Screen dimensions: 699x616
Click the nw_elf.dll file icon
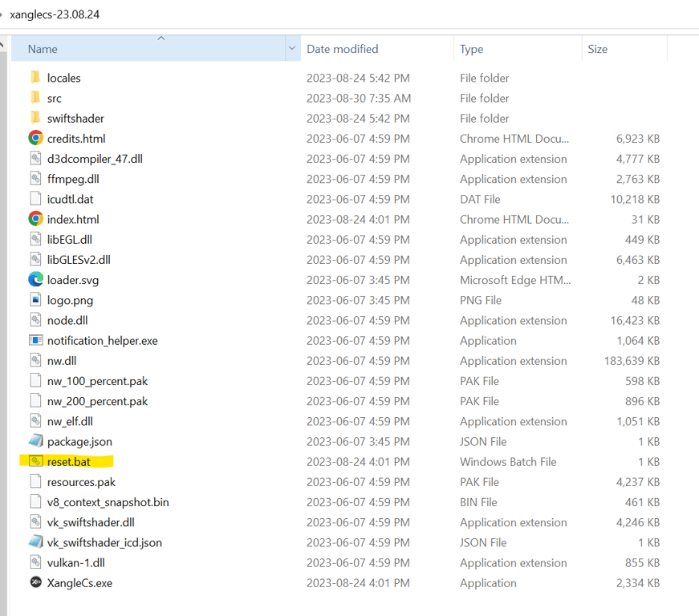click(35, 421)
